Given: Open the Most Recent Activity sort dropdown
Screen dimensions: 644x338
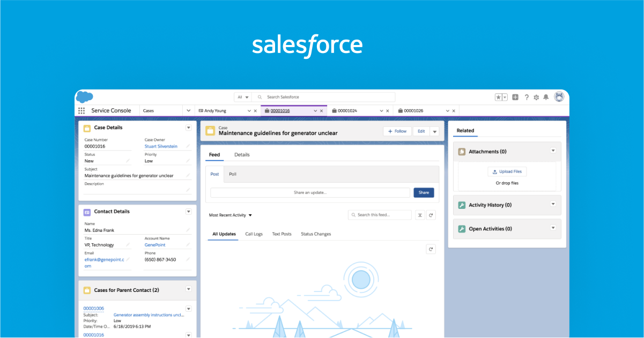Looking at the screenshot, I should coord(231,215).
